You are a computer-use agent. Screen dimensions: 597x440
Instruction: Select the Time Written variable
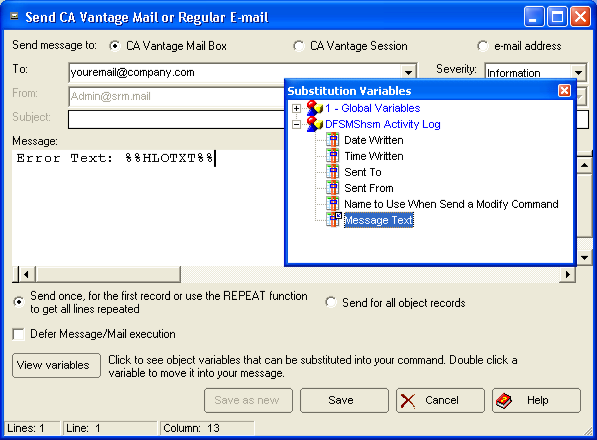[374, 156]
